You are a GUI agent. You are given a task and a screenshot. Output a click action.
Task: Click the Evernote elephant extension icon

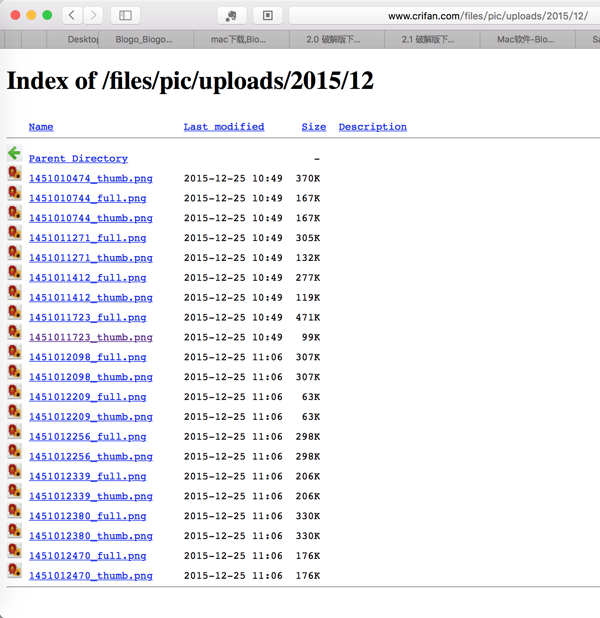(x=231, y=15)
